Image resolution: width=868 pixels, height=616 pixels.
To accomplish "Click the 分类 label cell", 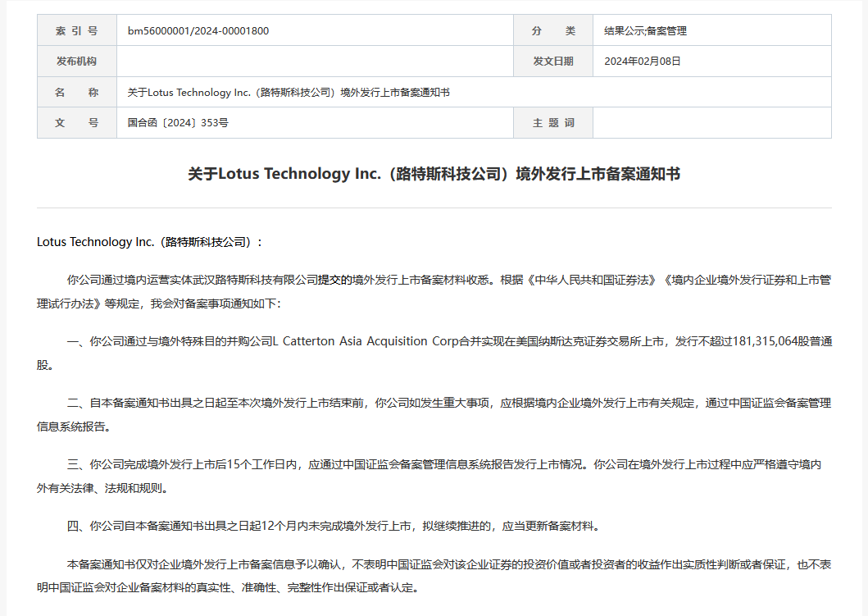I will 553,30.
